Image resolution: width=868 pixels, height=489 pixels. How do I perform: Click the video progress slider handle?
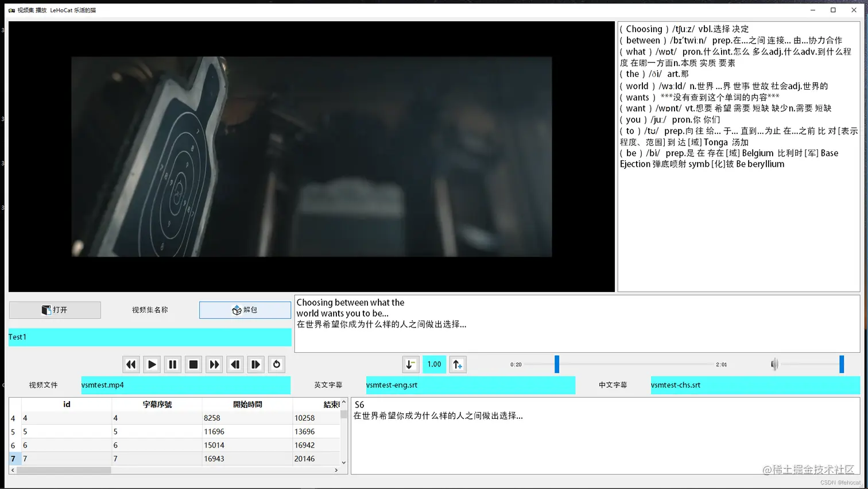pyautogui.click(x=557, y=364)
